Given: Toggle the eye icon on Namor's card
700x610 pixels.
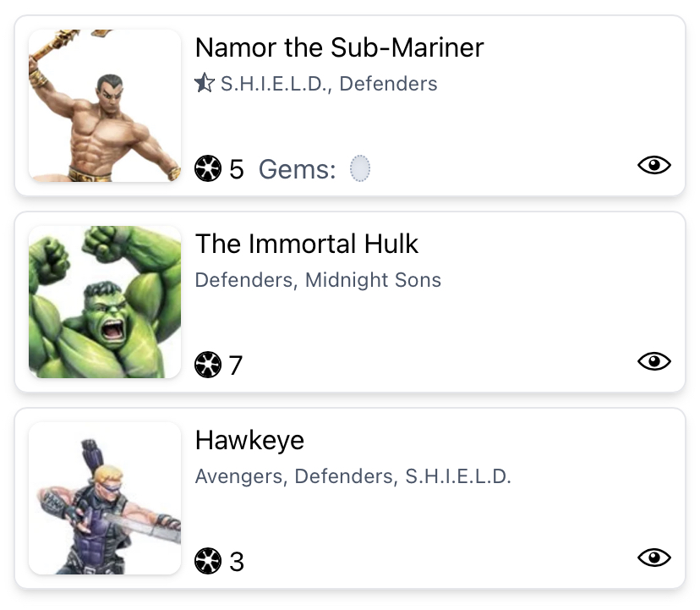Looking at the screenshot, I should pyautogui.click(x=654, y=166).
